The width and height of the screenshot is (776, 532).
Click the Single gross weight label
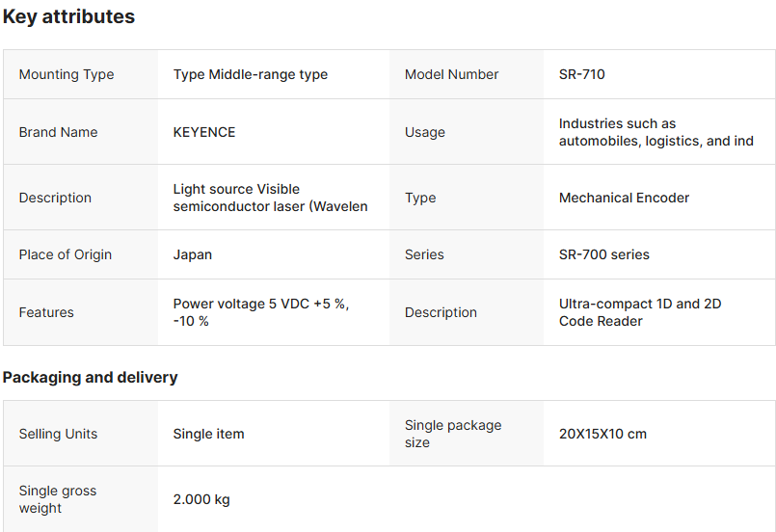pyautogui.click(x=58, y=499)
